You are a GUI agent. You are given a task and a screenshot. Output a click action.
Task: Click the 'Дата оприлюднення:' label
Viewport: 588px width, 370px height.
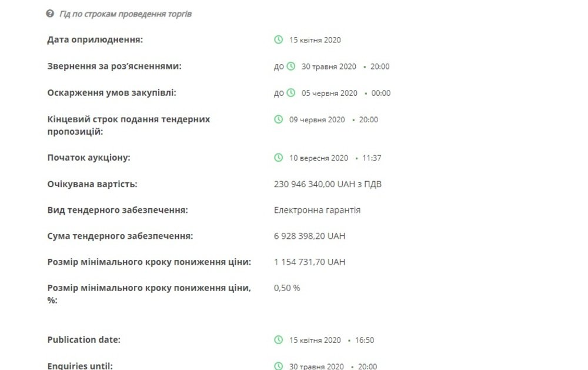click(x=95, y=40)
